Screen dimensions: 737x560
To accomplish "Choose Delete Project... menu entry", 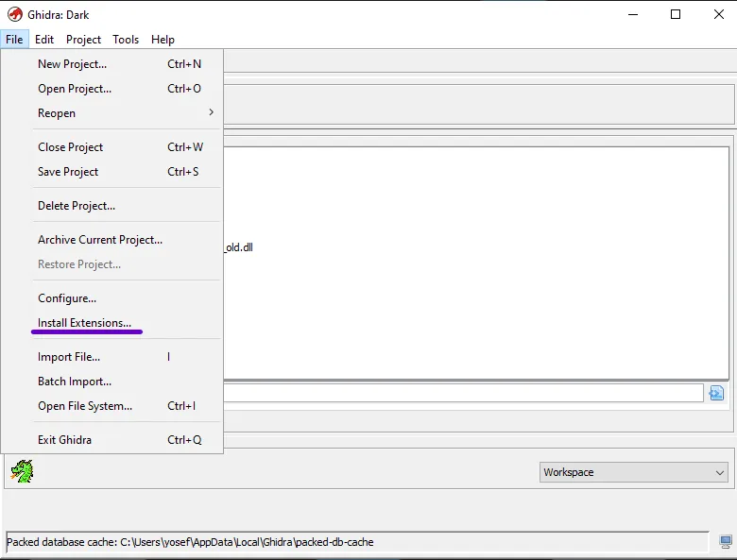I will 111,206.
